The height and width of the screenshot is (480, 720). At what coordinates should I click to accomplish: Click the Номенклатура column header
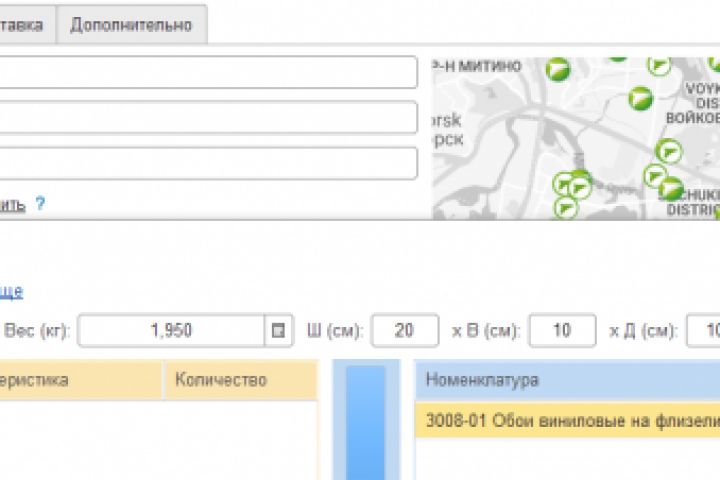[568, 380]
